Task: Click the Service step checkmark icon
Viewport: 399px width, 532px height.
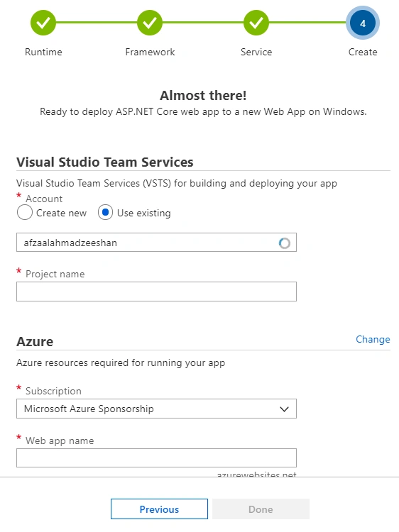Action: point(256,23)
